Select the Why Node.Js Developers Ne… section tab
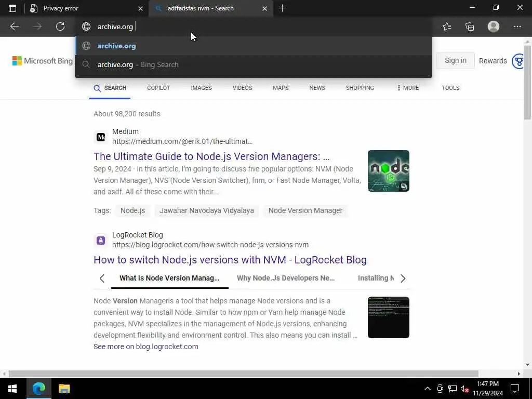The image size is (532, 399). click(286, 278)
